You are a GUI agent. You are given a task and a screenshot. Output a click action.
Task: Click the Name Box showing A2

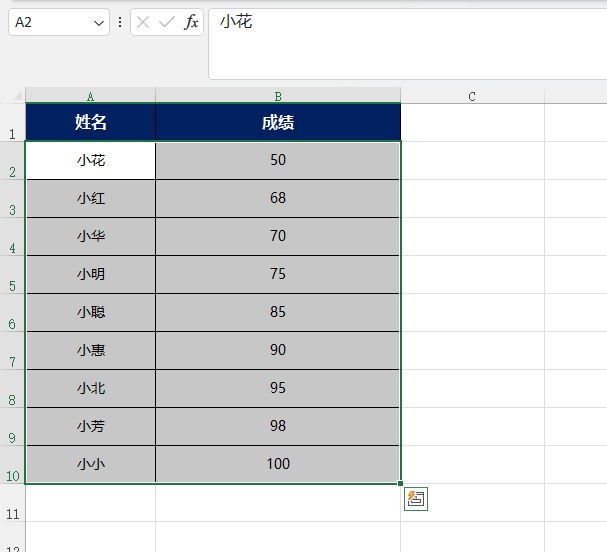(59, 22)
